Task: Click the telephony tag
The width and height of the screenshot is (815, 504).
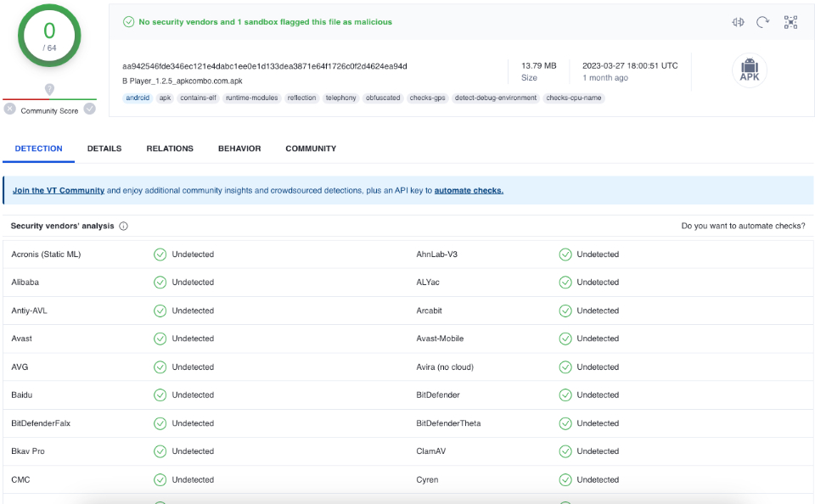Action: click(x=341, y=98)
